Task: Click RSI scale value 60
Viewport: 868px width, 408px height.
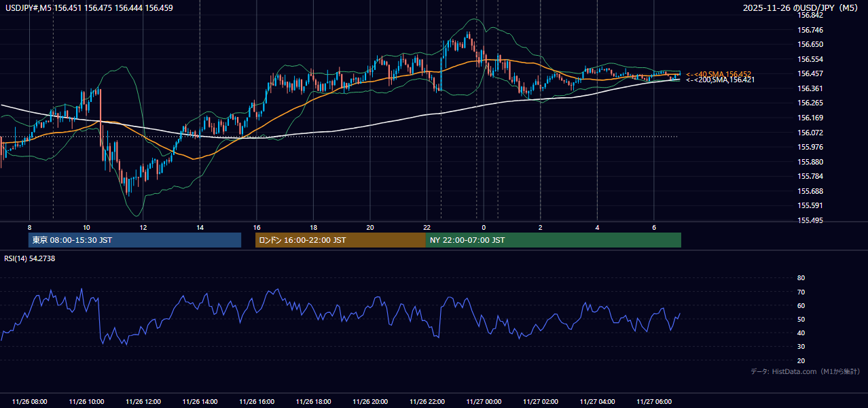Action: click(801, 305)
